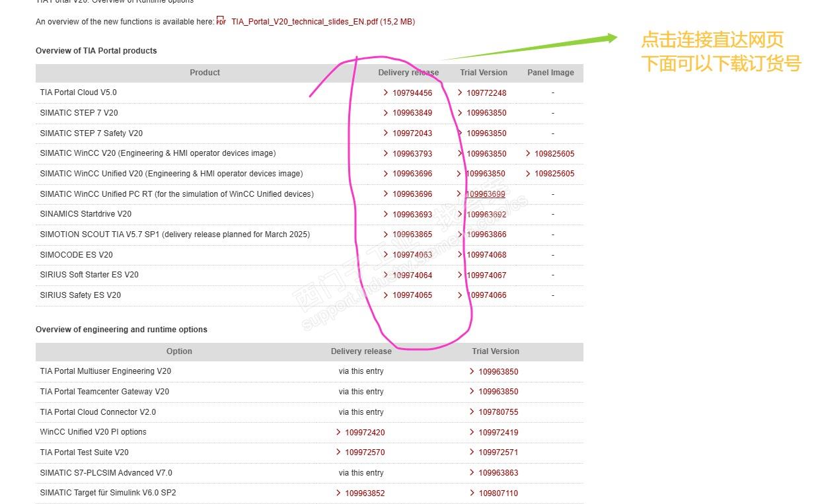
Task: Open delivery release link in WinCC Unified PC RT row
Action: 412,194
